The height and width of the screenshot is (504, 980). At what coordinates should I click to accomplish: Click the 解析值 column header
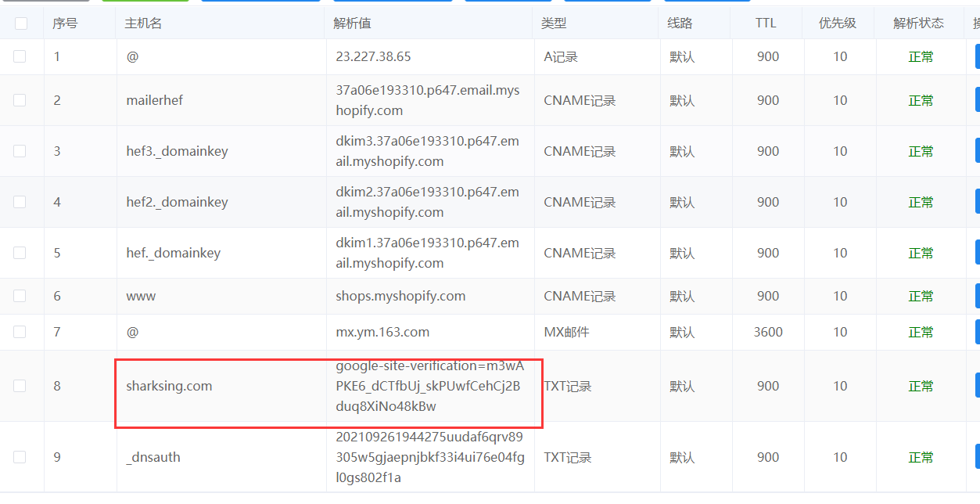(352, 23)
